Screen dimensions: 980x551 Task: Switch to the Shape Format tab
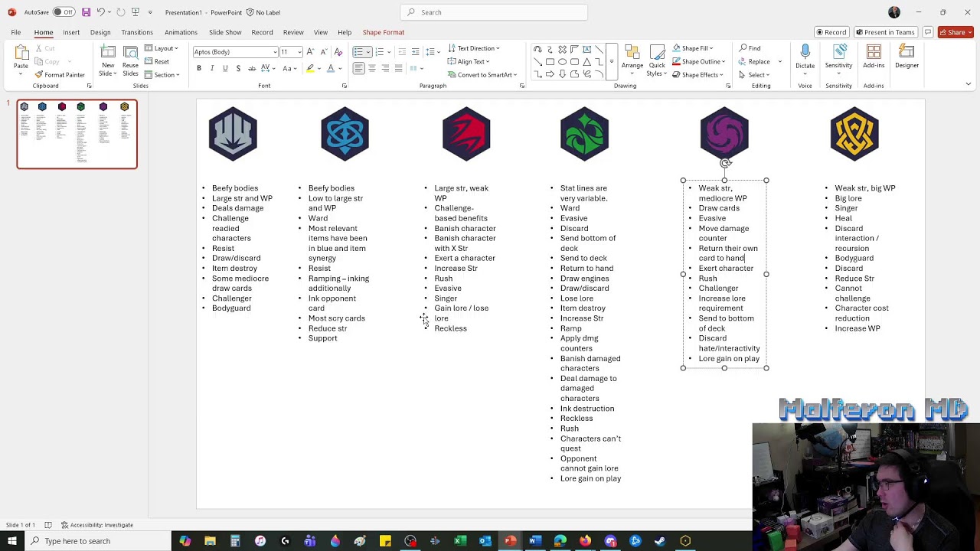(384, 32)
